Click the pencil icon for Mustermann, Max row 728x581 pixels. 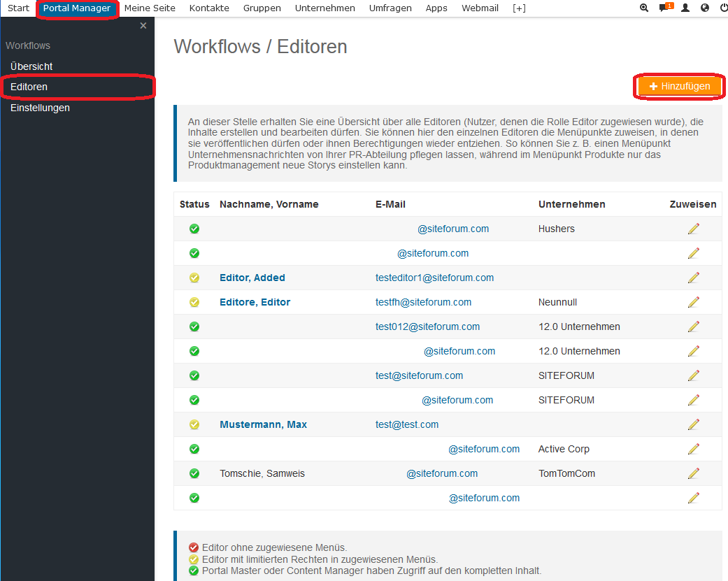693,424
